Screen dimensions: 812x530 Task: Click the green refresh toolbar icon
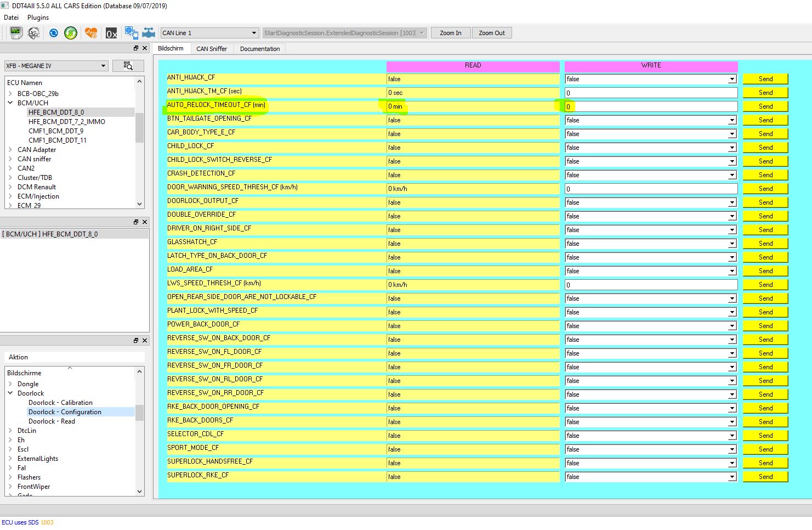coord(70,33)
